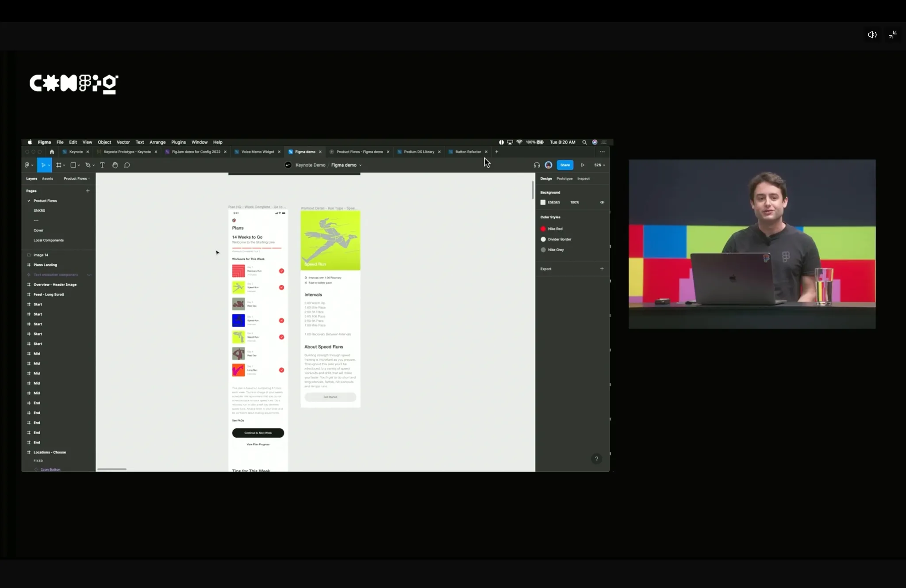
Task: Select the Comment tool
Action: (x=127, y=165)
